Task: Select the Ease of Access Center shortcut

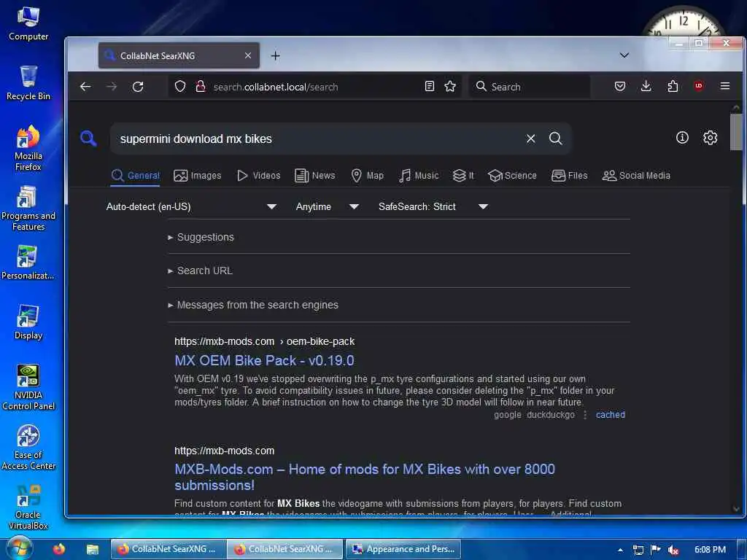Action: tap(28, 447)
